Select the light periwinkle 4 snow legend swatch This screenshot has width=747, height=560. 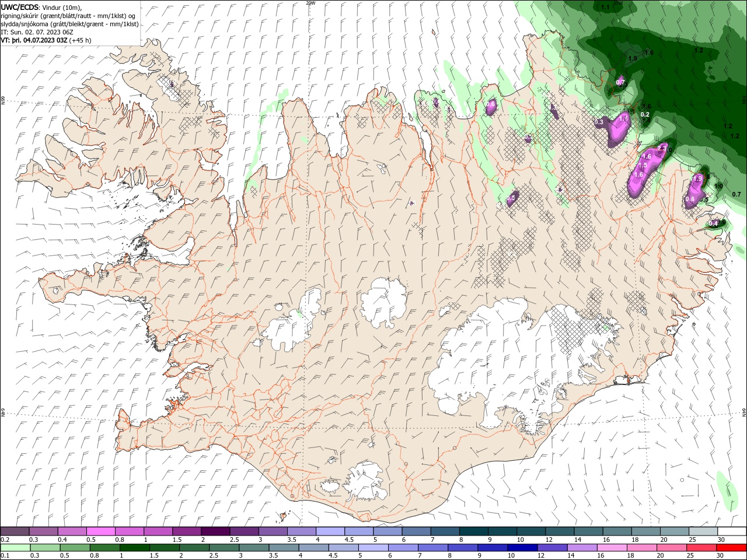tap(330, 531)
